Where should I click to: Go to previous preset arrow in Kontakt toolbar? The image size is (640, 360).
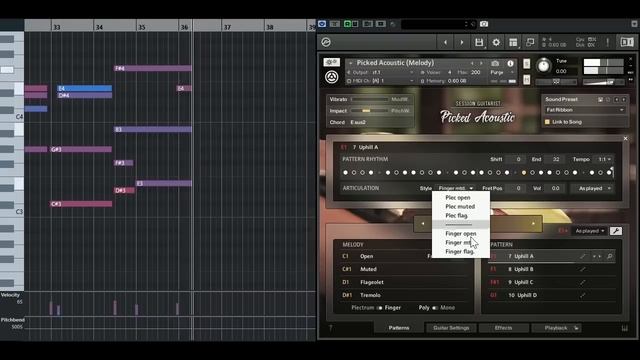(445, 42)
